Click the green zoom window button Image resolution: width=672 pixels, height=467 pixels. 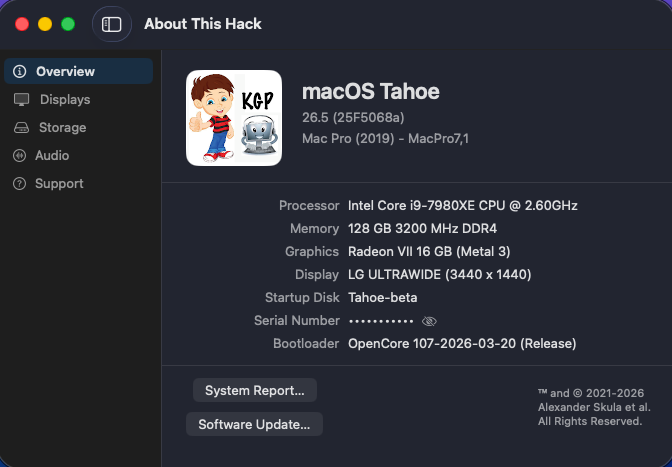tap(68, 24)
